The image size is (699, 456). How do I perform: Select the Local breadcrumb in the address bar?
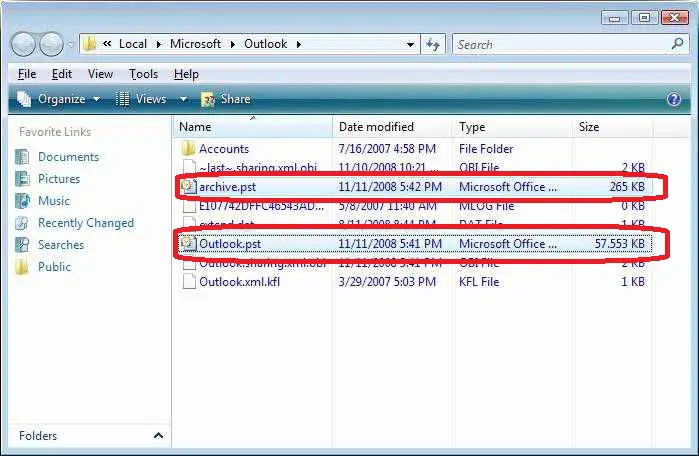133,44
